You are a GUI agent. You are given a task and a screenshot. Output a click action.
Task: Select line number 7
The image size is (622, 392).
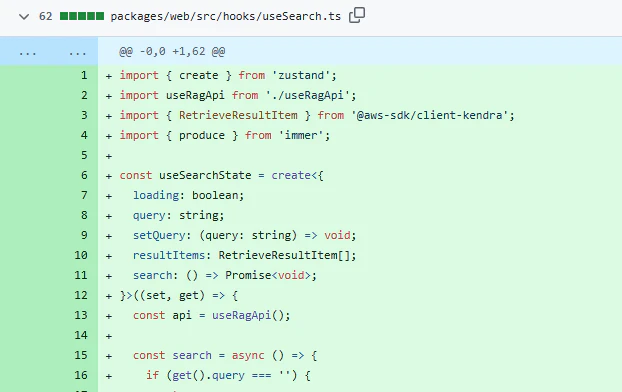click(x=84, y=195)
